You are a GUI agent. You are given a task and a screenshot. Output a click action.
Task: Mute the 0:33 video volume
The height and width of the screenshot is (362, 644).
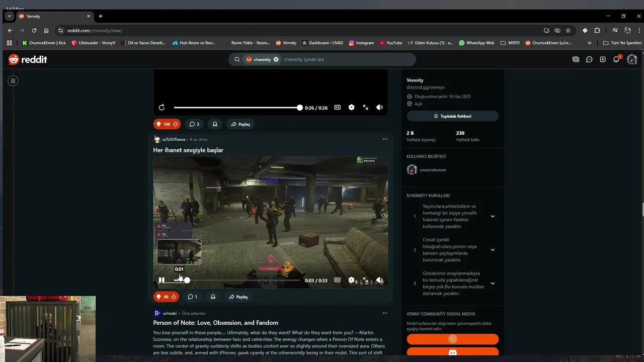(379, 280)
